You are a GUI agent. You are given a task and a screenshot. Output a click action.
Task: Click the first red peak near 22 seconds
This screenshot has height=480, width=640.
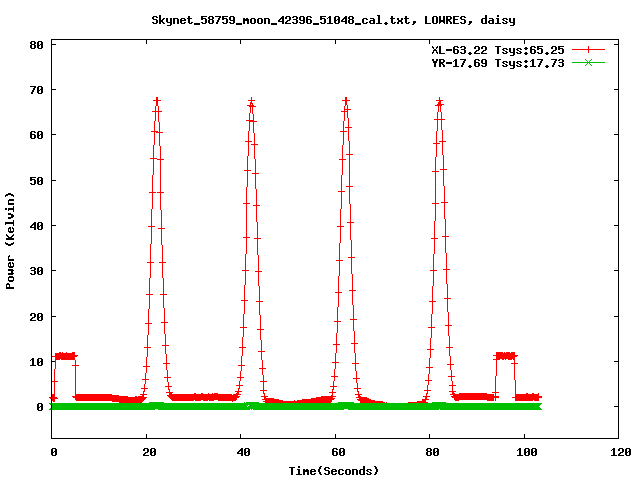157,100
